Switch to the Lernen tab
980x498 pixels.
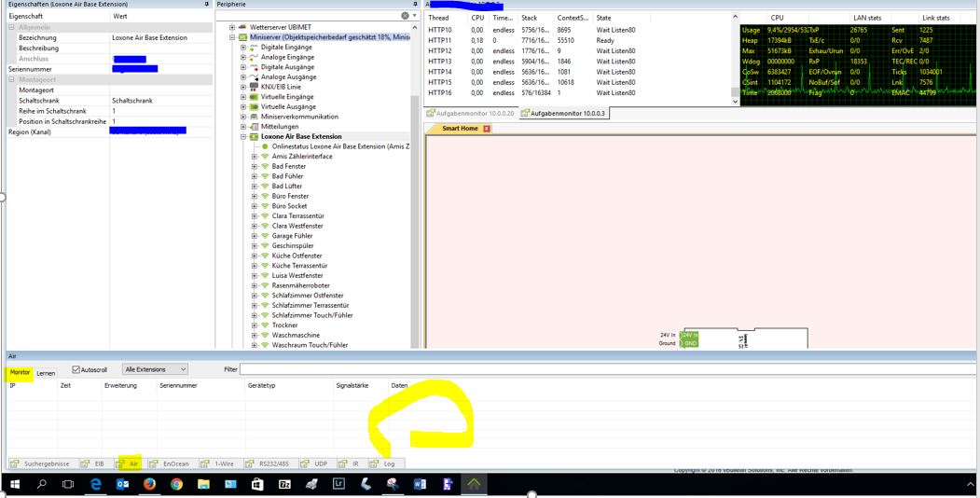(x=46, y=373)
